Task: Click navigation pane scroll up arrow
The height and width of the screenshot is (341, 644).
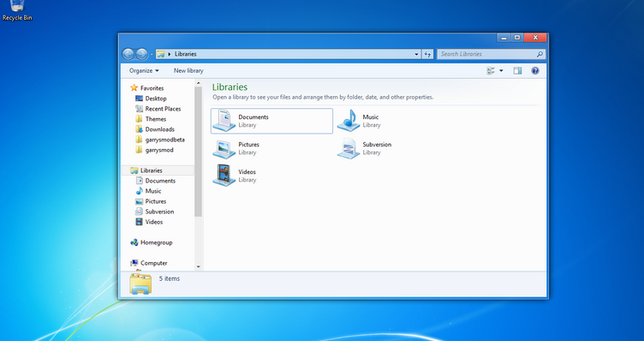Action: coord(199,83)
